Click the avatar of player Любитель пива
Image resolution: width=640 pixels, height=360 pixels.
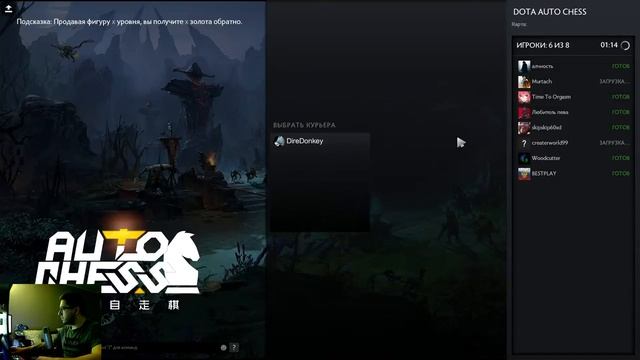(524, 112)
